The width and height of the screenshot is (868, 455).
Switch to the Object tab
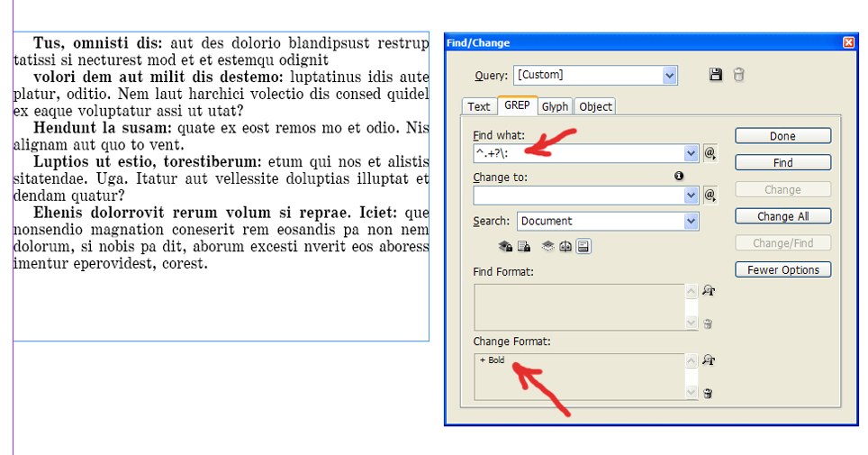tap(596, 106)
